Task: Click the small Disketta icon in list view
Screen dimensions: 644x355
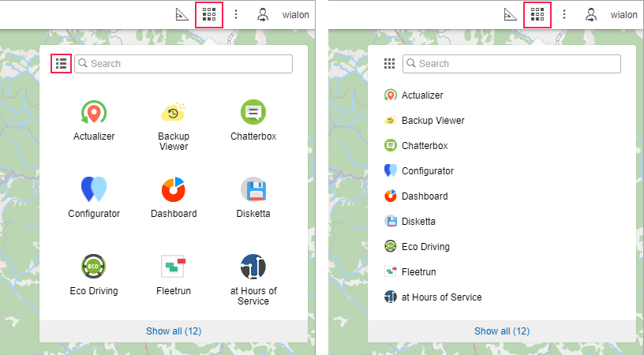Action: tap(391, 221)
